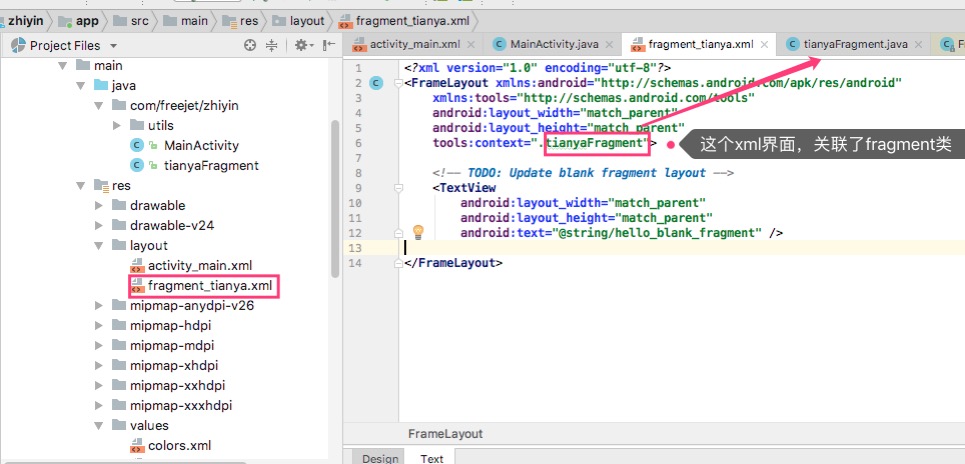Expand the utils folder

coord(117,126)
